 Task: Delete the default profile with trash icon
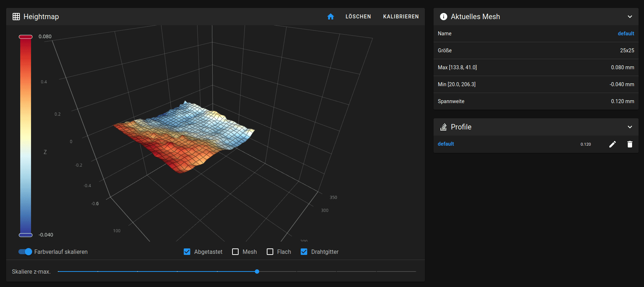630,144
